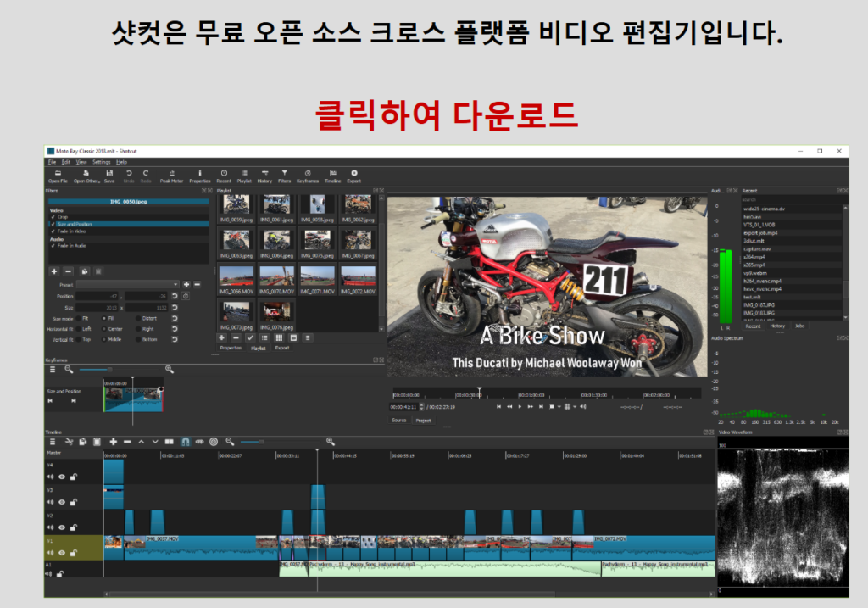Open the Peak Meter panel
Screen dimensions: 868x608
click(172, 174)
